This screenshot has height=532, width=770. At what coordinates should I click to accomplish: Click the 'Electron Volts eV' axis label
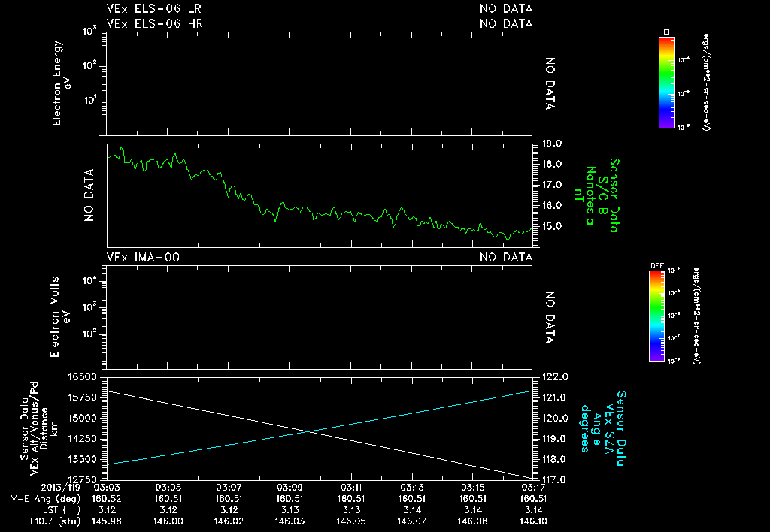coord(59,316)
